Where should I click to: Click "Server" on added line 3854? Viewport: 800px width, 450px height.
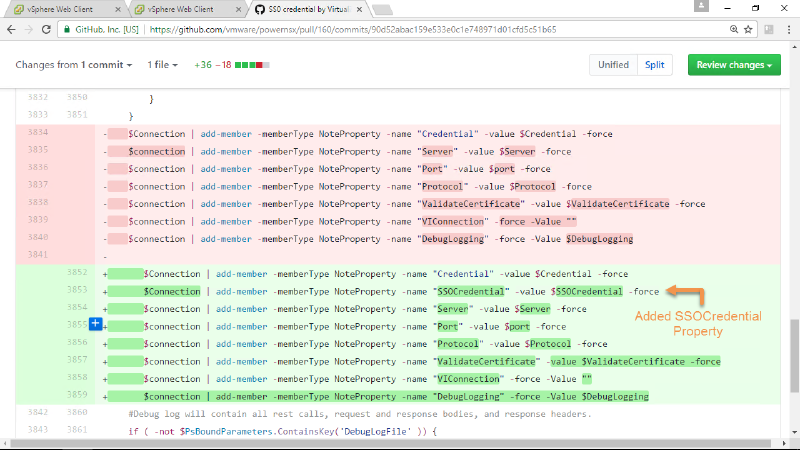[453, 309]
